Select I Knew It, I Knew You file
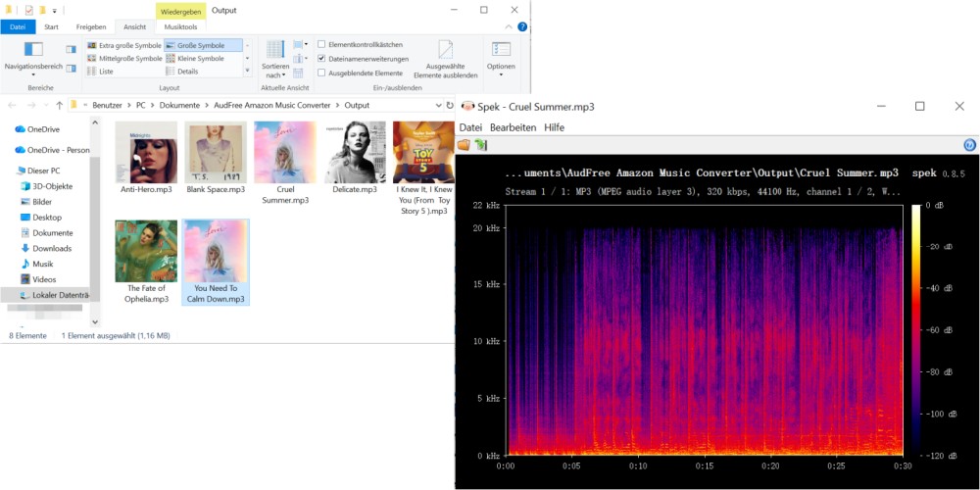 423,169
